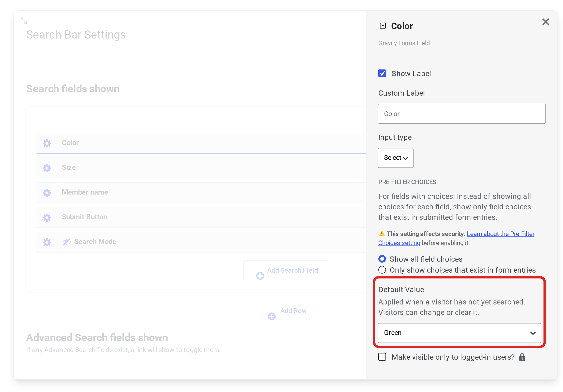Select Only show choices that exist in form entries
The image size is (563, 392).
coord(382,270)
